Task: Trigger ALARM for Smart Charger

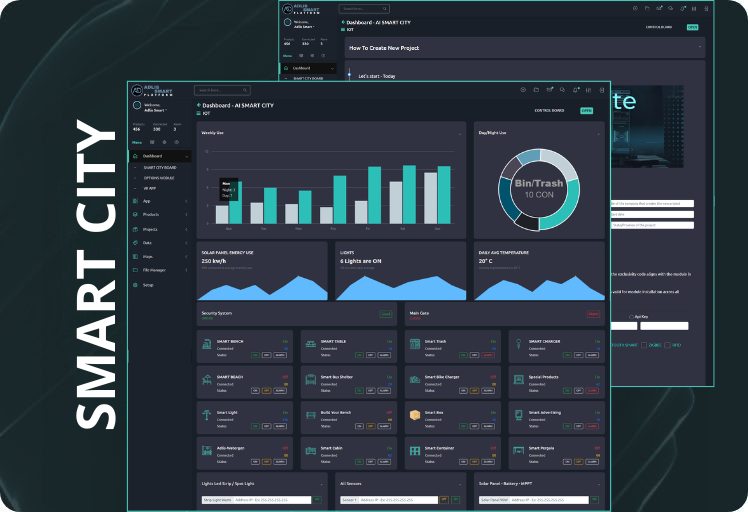Action: 593,355
